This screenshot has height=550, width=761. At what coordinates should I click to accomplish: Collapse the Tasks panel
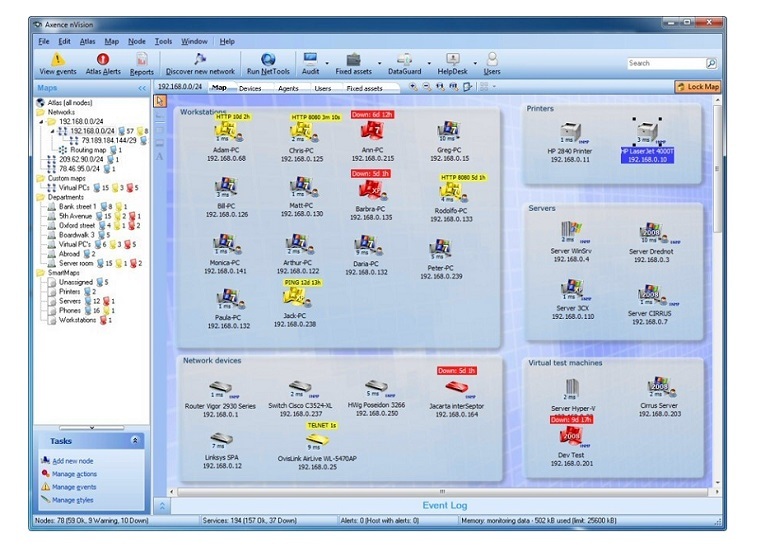pos(135,440)
